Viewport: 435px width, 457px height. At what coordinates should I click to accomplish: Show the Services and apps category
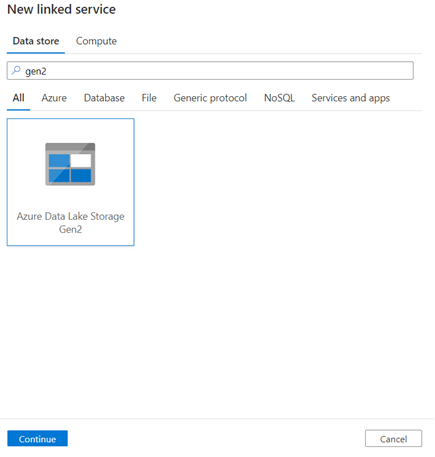(x=351, y=98)
